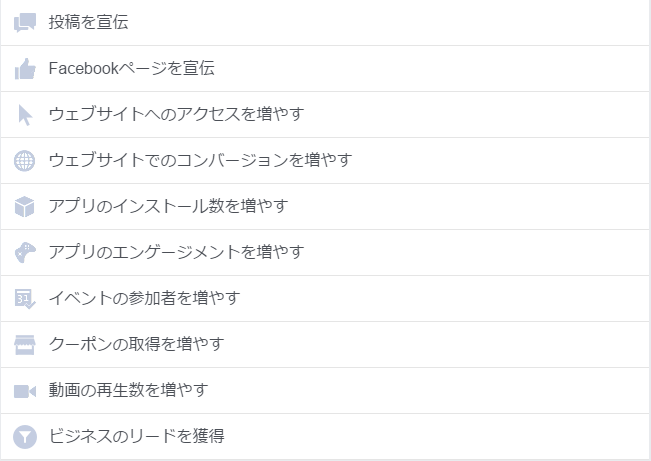651x461 pixels.
Task: Click the funnel icon for business leads
Action: [x=25, y=436]
